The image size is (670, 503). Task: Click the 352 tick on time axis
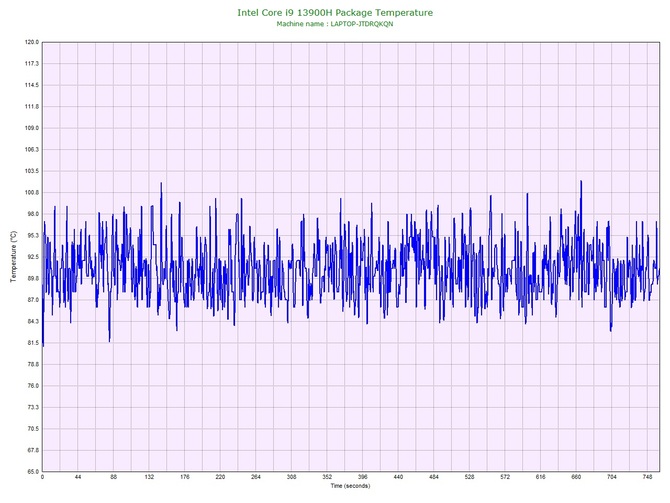[x=327, y=477]
